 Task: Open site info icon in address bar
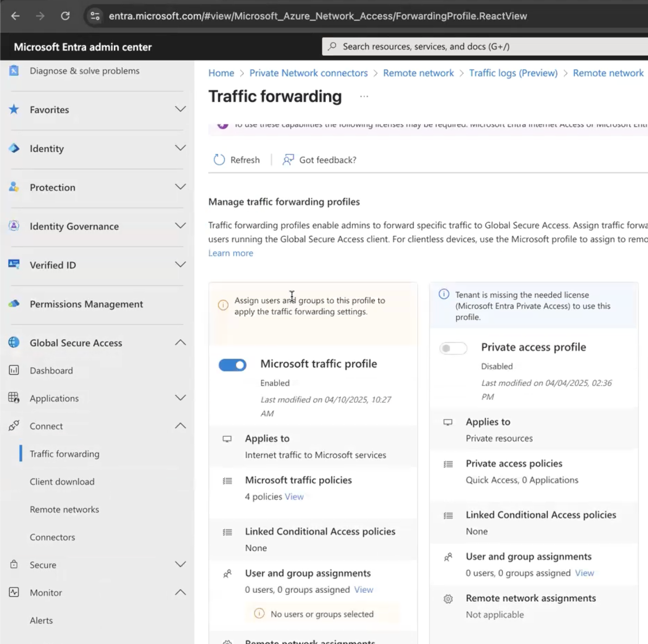pyautogui.click(x=95, y=16)
